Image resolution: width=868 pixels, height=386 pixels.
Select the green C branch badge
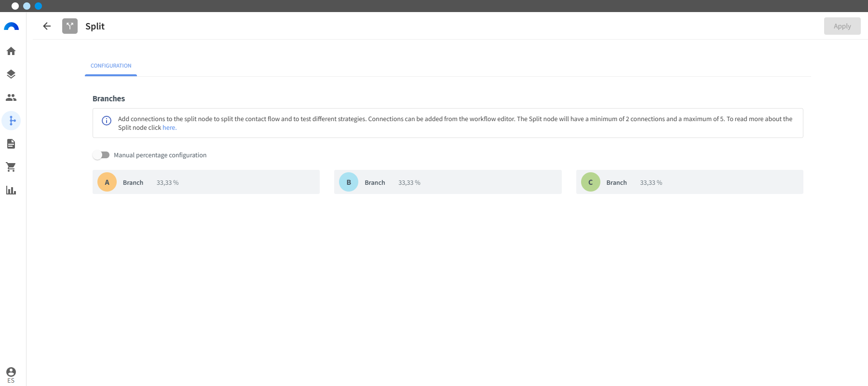pyautogui.click(x=591, y=182)
